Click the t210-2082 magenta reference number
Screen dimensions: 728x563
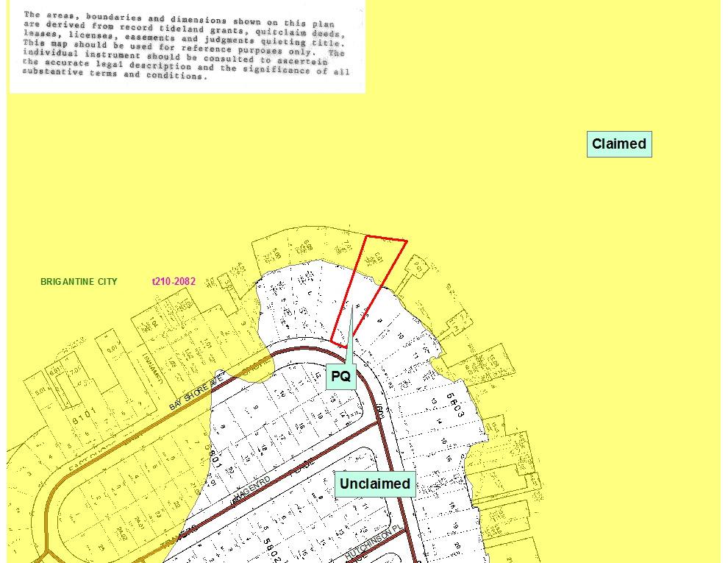(174, 282)
